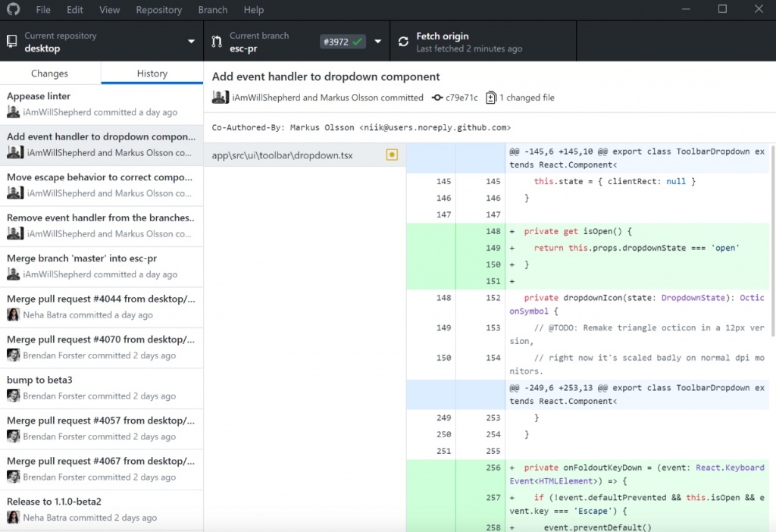Click the #3972 pull request badge
Screen dimensions: 776x532
point(342,42)
